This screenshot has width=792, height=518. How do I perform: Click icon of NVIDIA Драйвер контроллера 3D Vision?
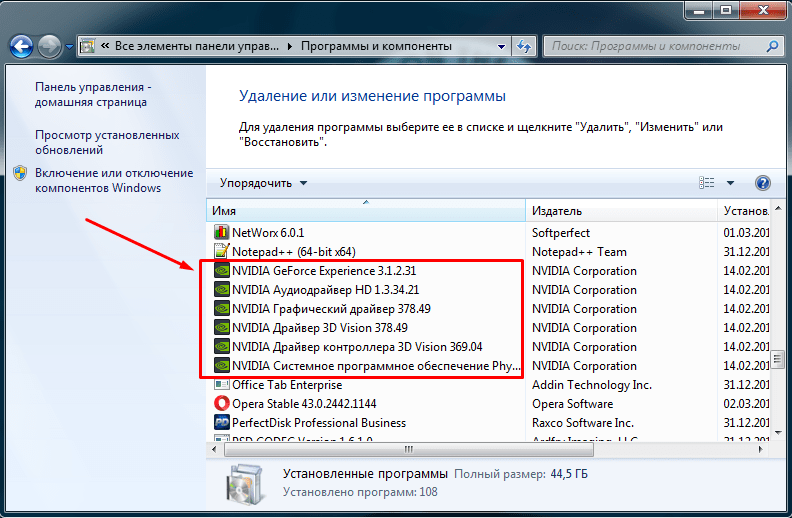221,346
